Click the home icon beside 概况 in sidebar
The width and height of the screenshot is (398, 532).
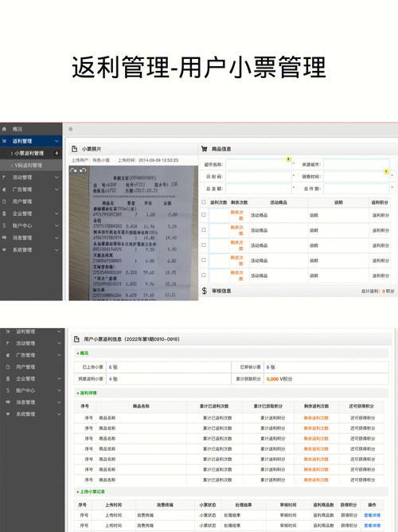4,129
